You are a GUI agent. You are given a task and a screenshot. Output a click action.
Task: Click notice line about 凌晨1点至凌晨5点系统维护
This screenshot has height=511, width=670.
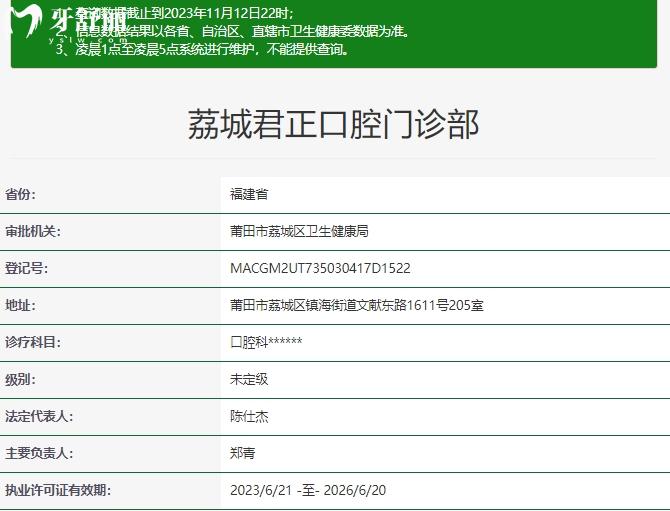[203, 50]
